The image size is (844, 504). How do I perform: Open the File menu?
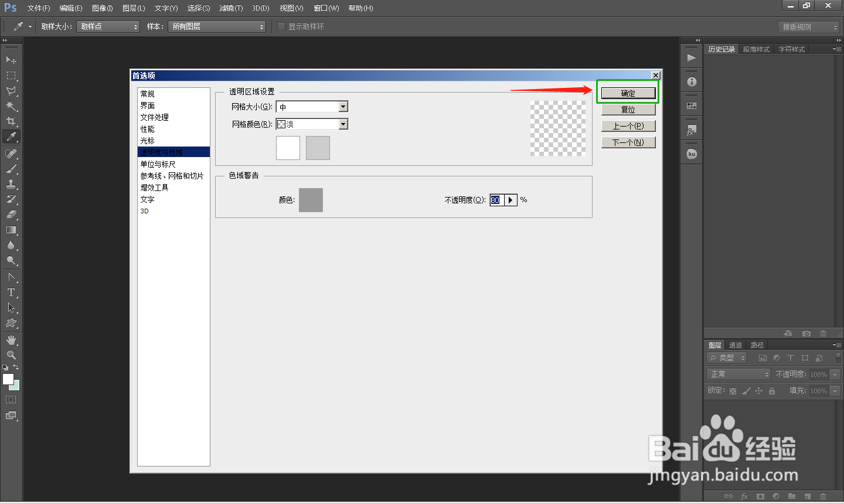[39, 8]
